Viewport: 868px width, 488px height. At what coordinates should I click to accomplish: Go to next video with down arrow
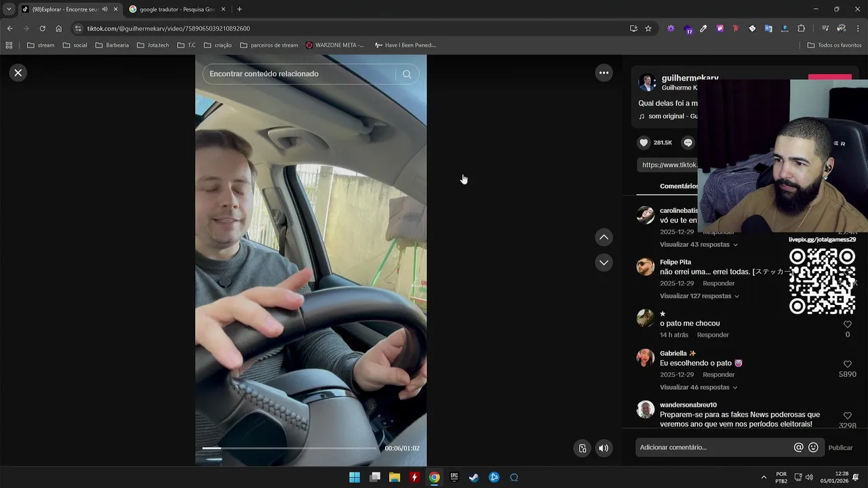click(x=604, y=262)
